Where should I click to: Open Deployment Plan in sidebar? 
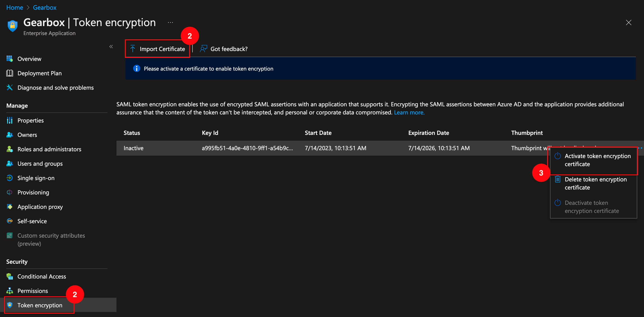(x=40, y=73)
